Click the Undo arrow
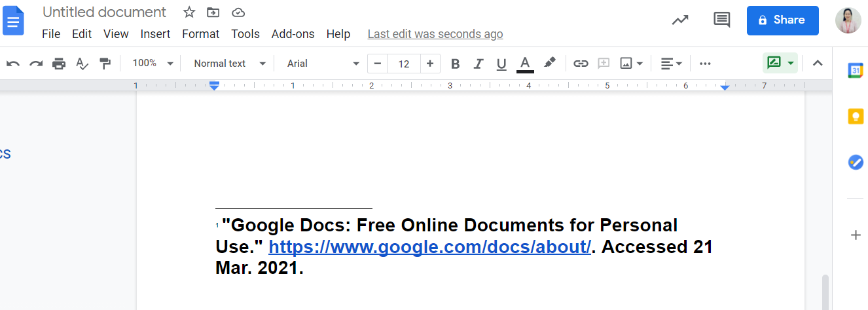 pos(13,64)
